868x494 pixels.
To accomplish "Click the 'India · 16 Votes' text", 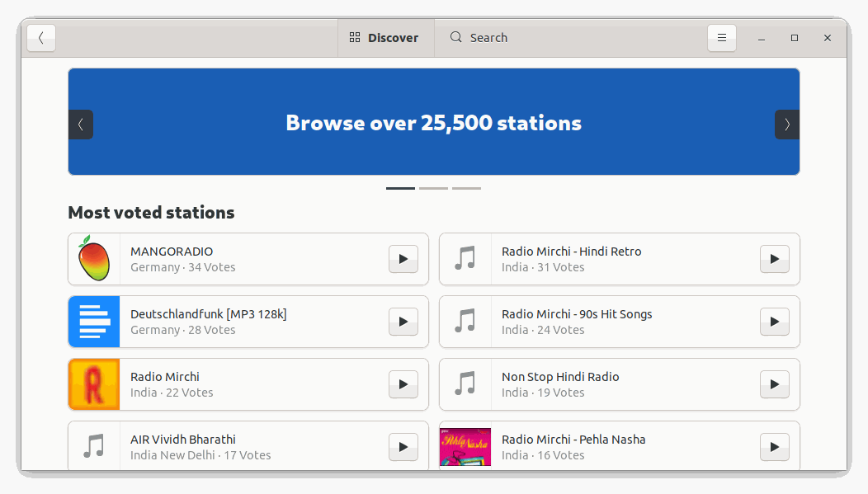I will click(543, 455).
